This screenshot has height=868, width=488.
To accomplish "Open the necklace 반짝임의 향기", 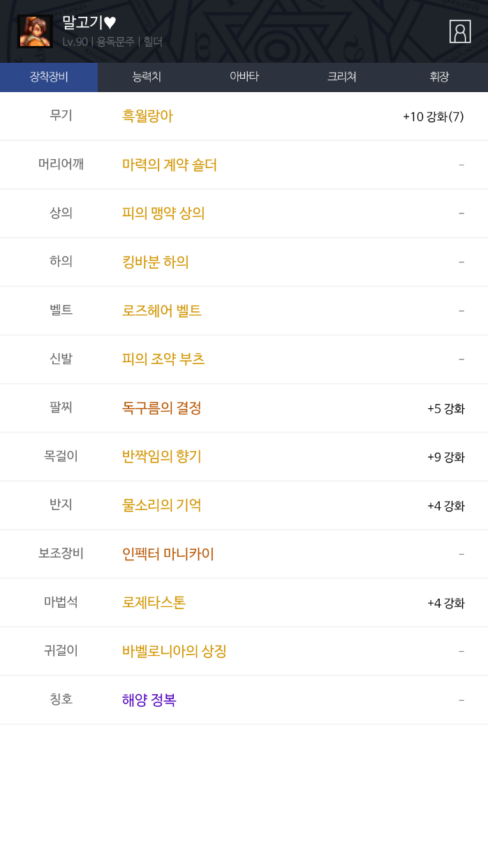I will 162,457.
